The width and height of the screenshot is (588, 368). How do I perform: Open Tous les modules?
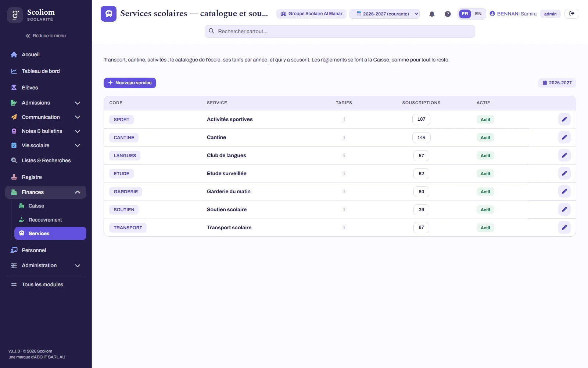click(x=46, y=284)
